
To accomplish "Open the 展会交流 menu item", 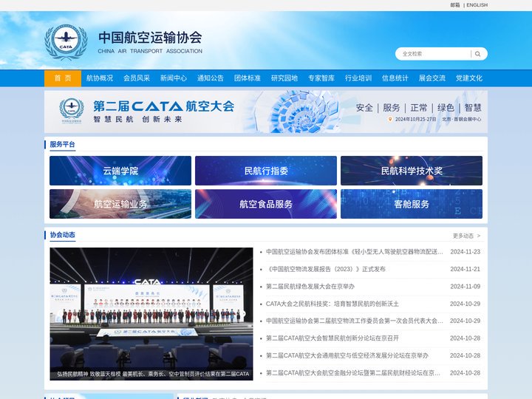I will coord(432,78).
